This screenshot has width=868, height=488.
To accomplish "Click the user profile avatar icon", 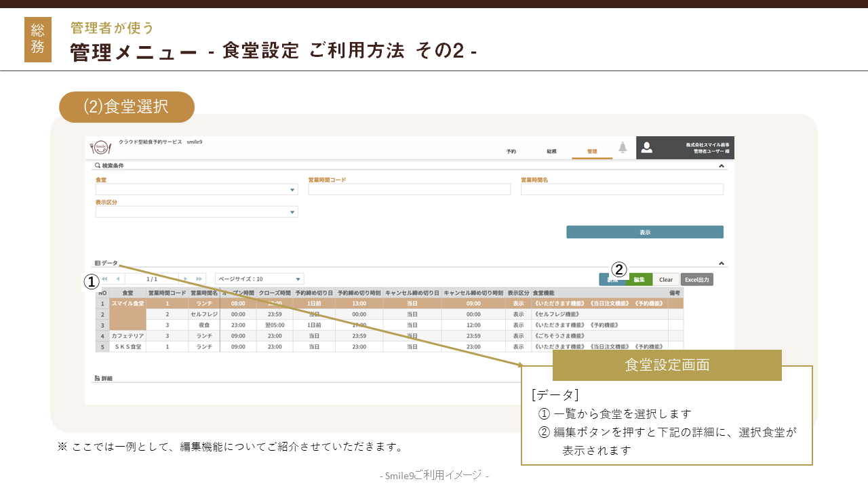I will 646,148.
